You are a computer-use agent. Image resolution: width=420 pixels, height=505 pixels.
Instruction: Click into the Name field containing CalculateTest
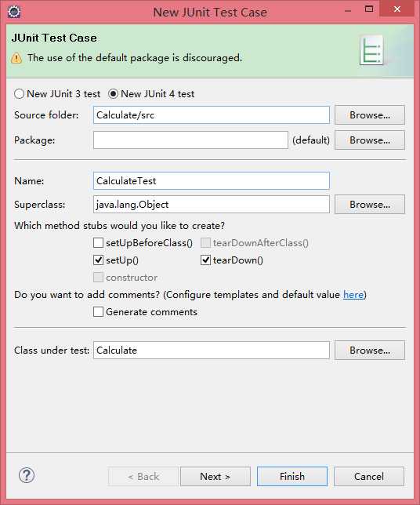212,180
